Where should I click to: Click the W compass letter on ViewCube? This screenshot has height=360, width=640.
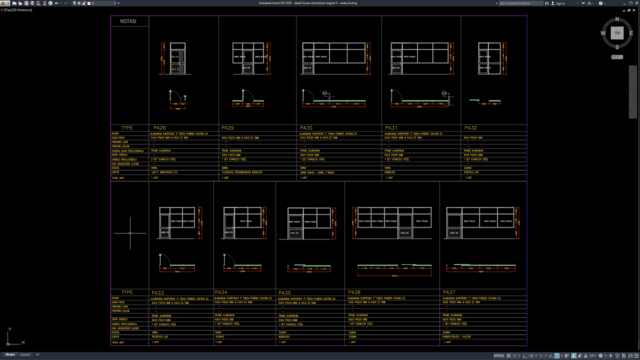click(603, 33)
